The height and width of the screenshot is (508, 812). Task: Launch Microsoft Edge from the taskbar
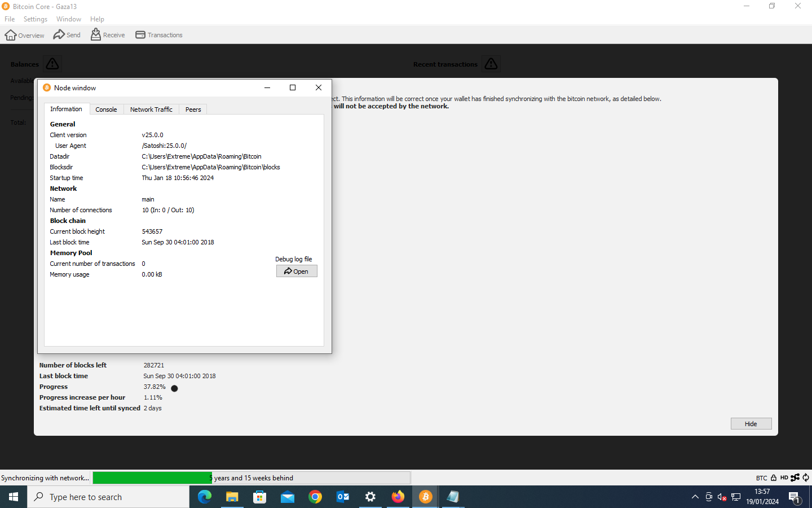coord(204,497)
